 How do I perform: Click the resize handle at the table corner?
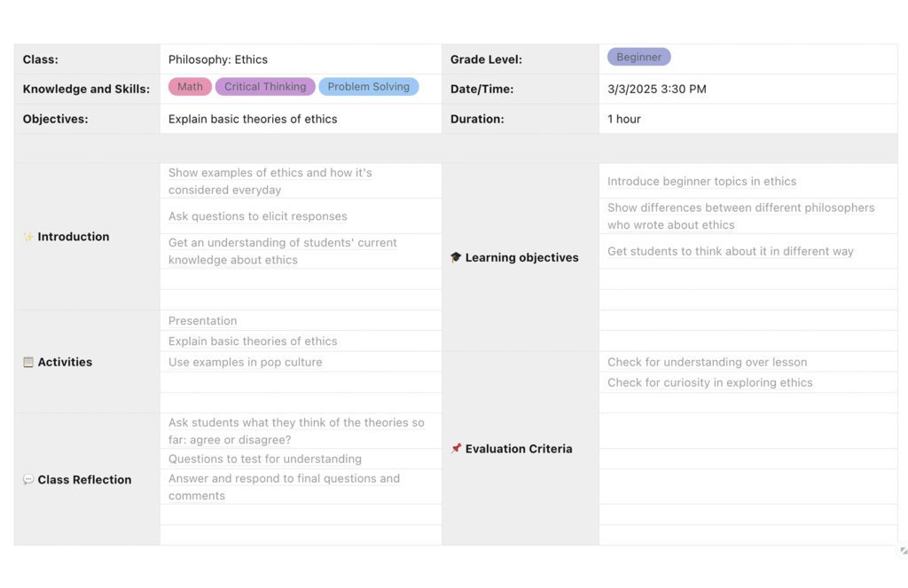click(903, 551)
